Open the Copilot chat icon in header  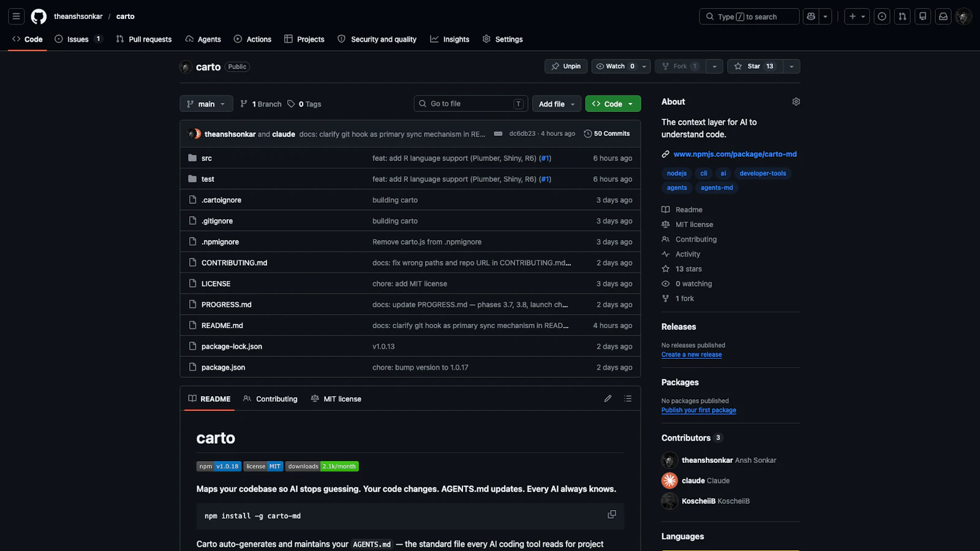click(x=811, y=17)
